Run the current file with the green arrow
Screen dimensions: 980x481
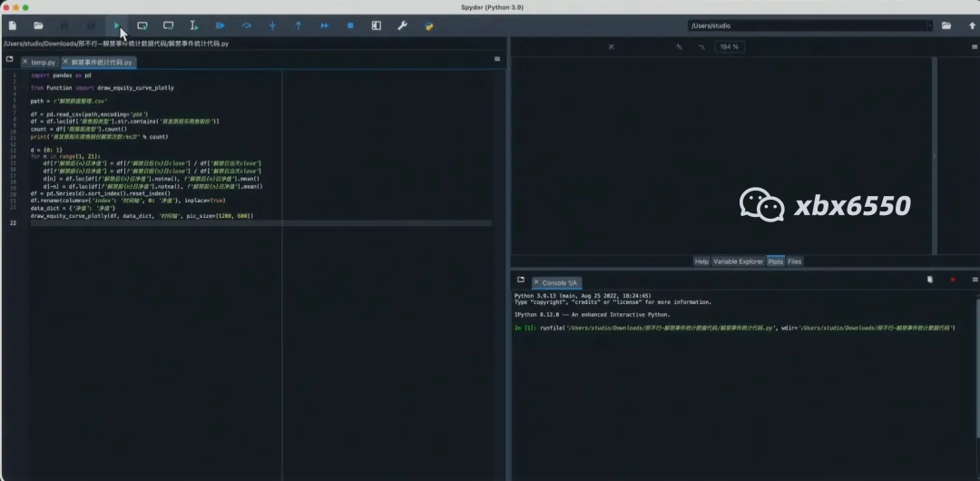click(x=116, y=25)
